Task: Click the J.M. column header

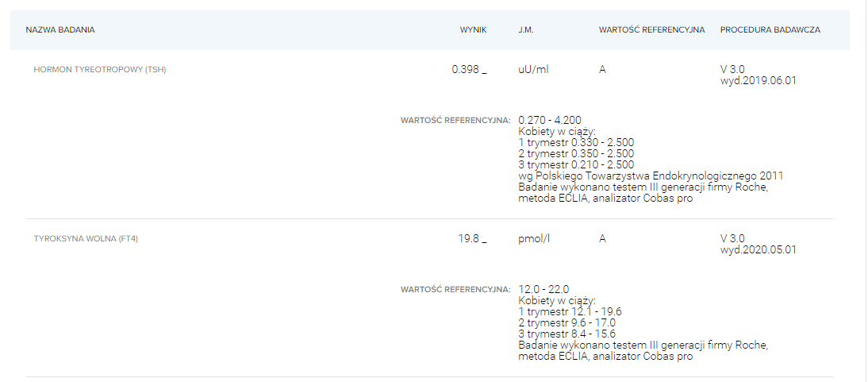Action: point(525,30)
